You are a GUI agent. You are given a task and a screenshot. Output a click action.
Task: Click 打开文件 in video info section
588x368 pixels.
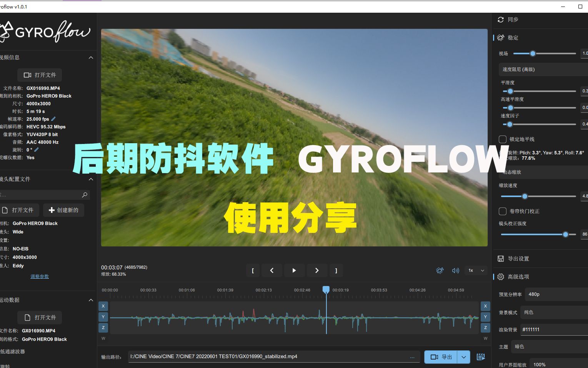point(40,75)
